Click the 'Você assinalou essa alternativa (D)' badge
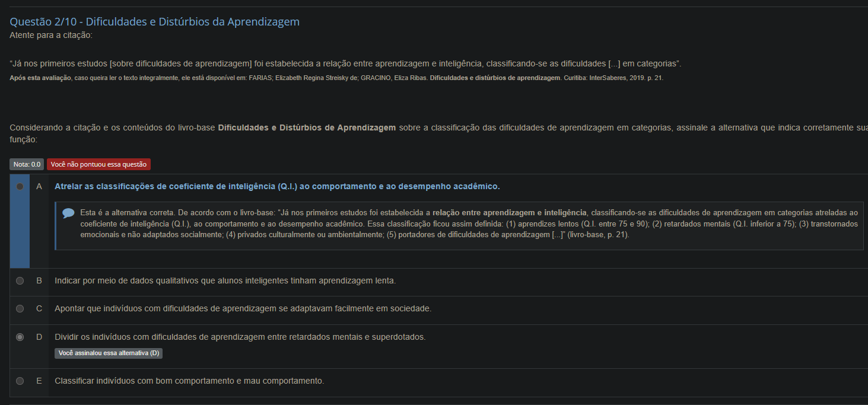868x405 pixels. tap(109, 353)
